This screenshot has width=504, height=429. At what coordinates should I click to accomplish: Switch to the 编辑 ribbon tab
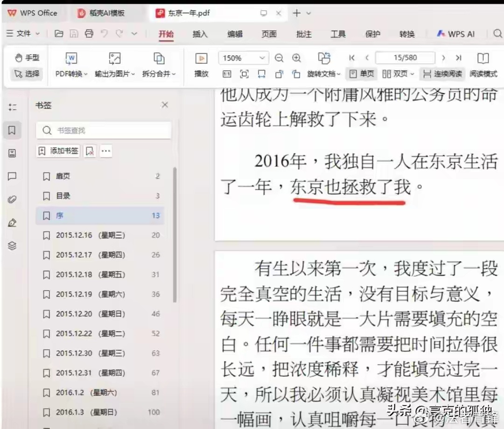click(x=235, y=34)
